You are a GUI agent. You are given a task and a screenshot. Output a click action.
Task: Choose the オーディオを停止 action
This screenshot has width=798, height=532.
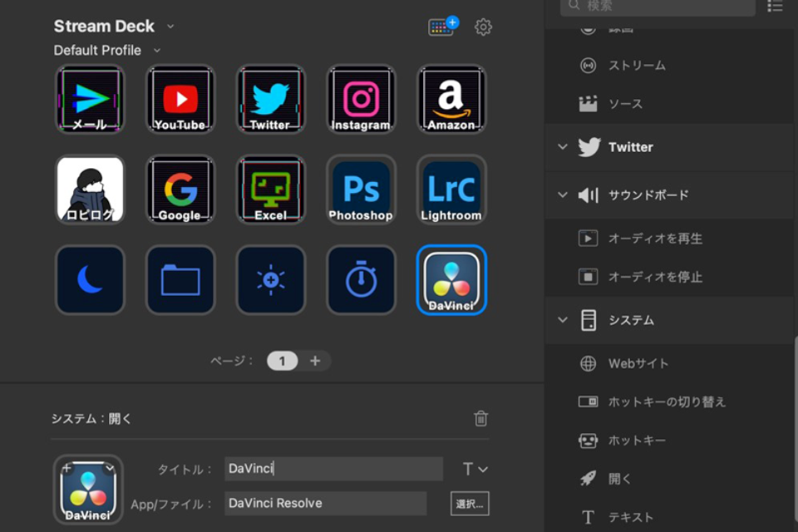pyautogui.click(x=668, y=277)
